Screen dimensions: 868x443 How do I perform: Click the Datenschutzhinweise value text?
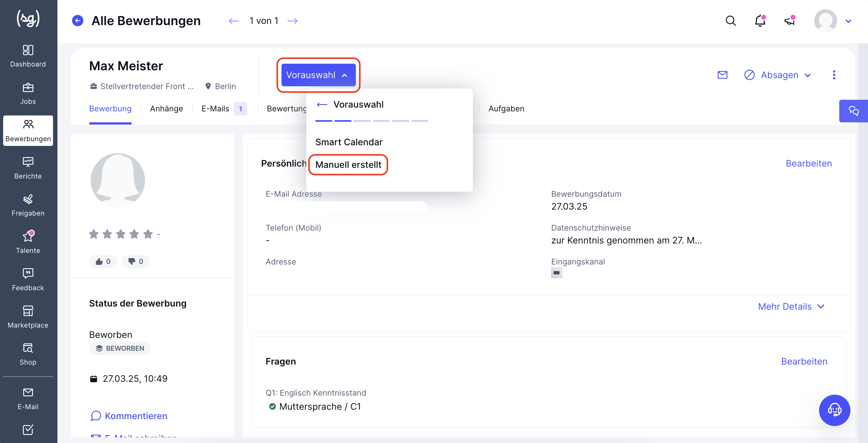coord(626,241)
